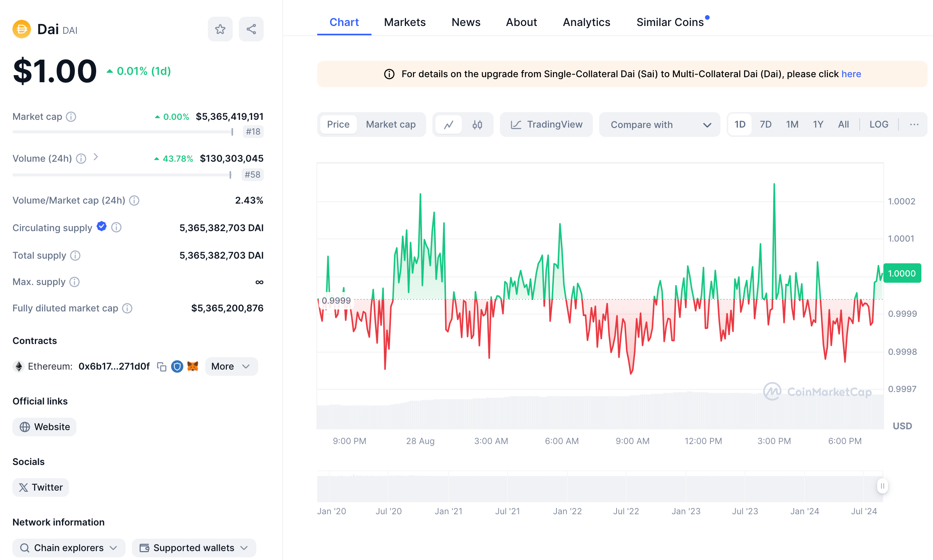Open the News tab
The height and width of the screenshot is (560, 933).
[466, 22]
